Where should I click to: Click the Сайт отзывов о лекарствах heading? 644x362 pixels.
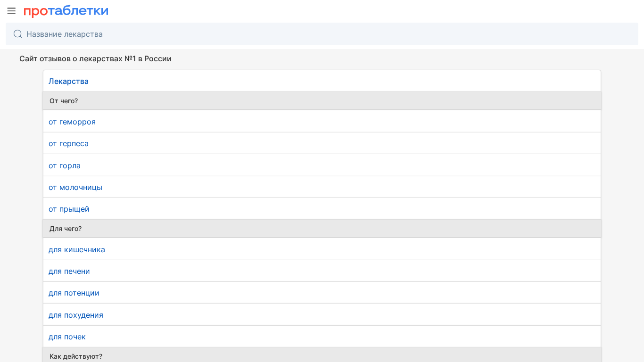pyautogui.click(x=95, y=58)
